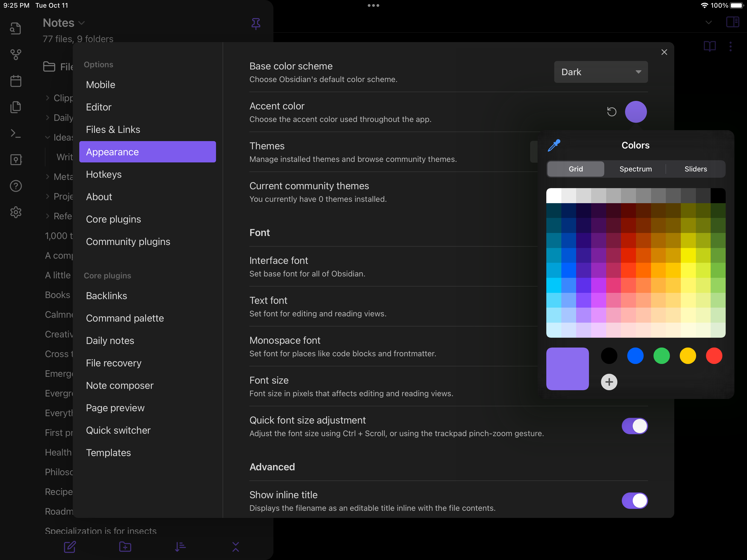Image resolution: width=747 pixels, height=560 pixels.
Task: Disable Show inline title switch
Action: [x=635, y=501]
